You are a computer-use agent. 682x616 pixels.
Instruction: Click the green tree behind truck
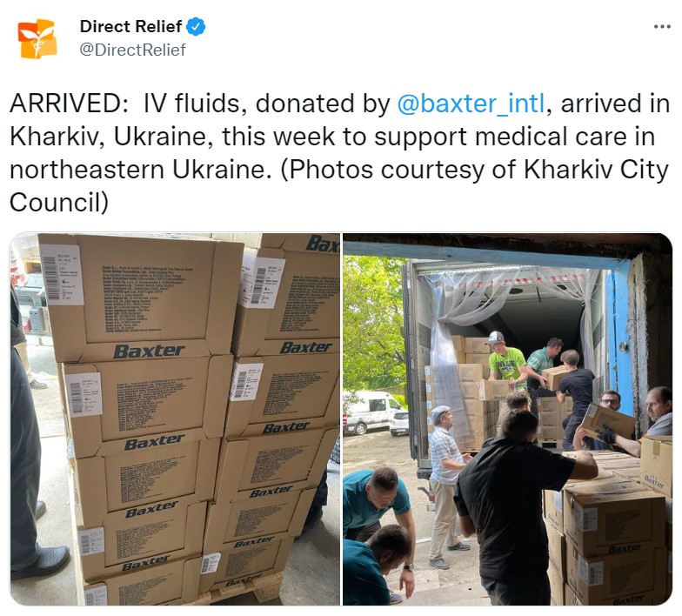pyautogui.click(x=374, y=322)
